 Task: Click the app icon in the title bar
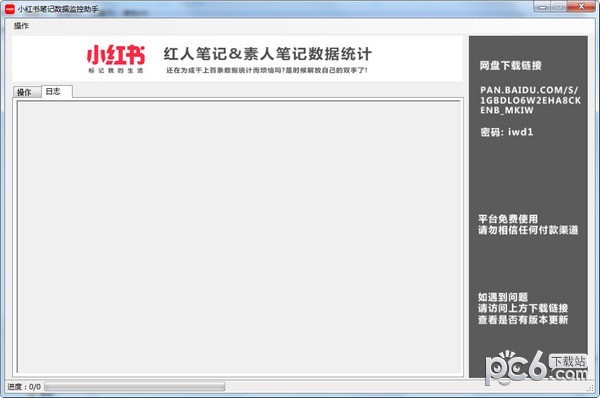click(10, 8)
